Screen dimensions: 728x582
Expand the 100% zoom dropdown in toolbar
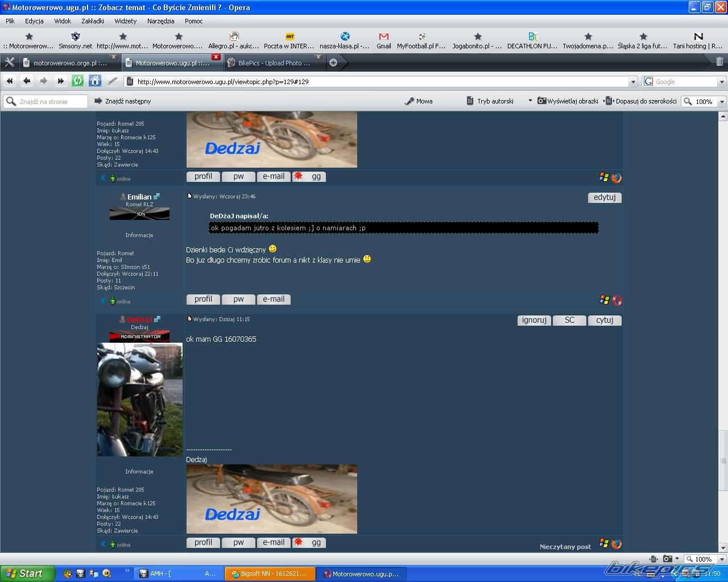[x=722, y=102]
